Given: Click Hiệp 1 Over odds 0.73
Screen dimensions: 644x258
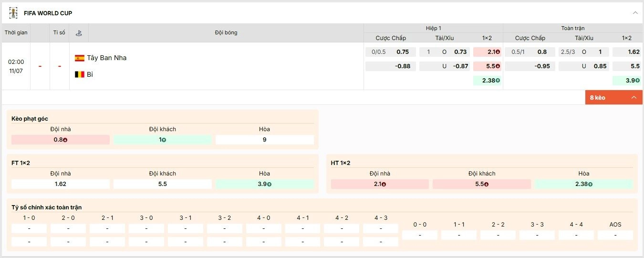Looking at the screenshot, I should 445,52.
